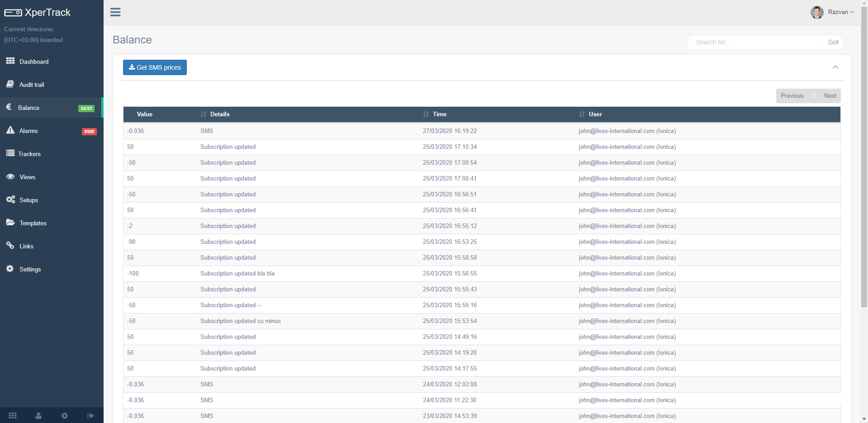Open the gear icon in sidebar footer
Viewport: 868px width, 423px height.
65,415
